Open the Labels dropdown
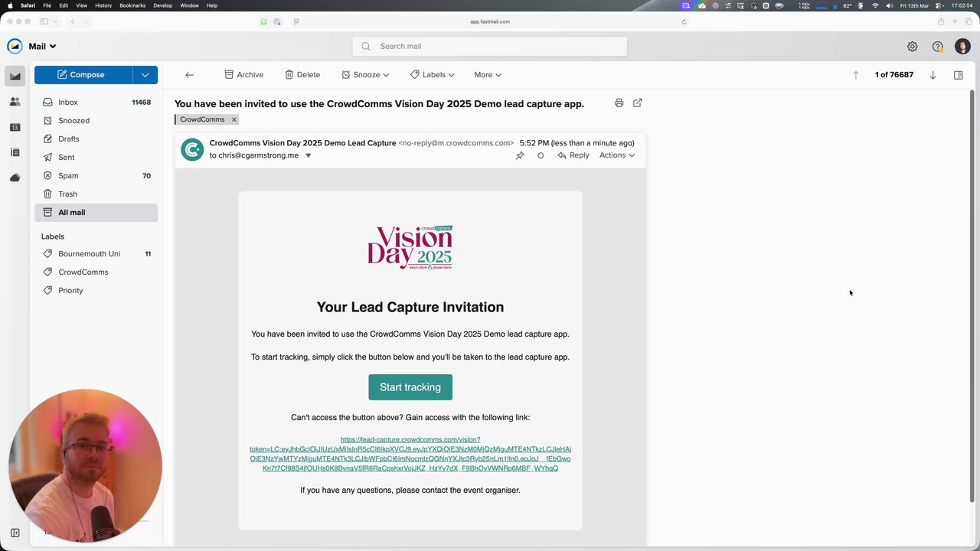Image resolution: width=980 pixels, height=551 pixels. (x=432, y=75)
